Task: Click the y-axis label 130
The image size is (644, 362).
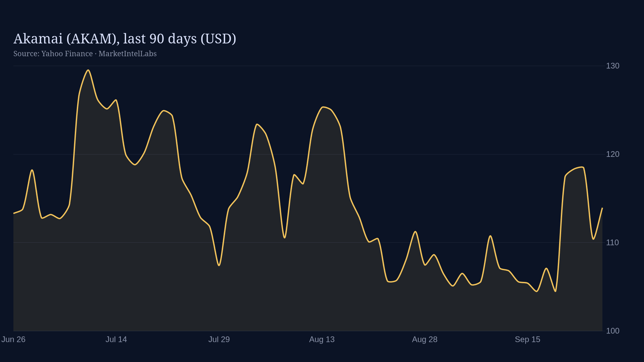Action: click(x=612, y=66)
